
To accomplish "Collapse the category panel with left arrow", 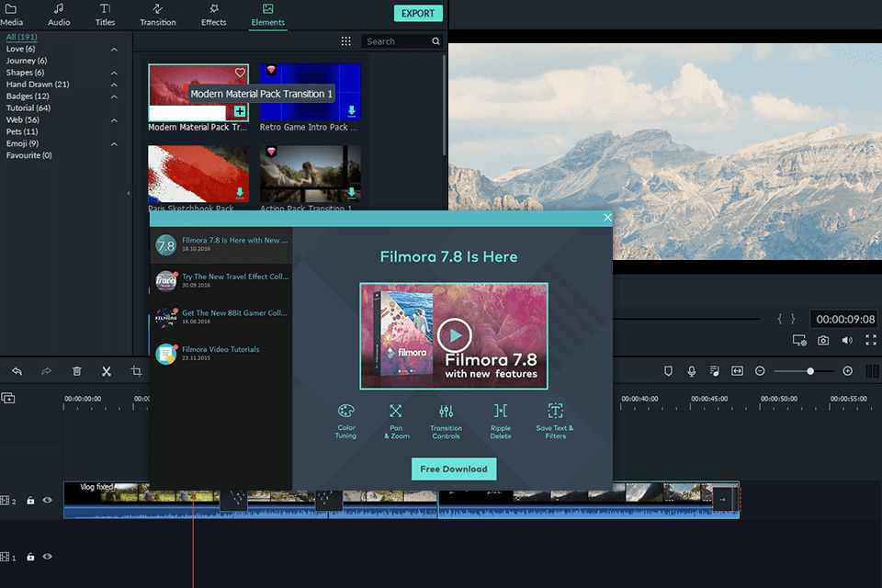I will [129, 193].
